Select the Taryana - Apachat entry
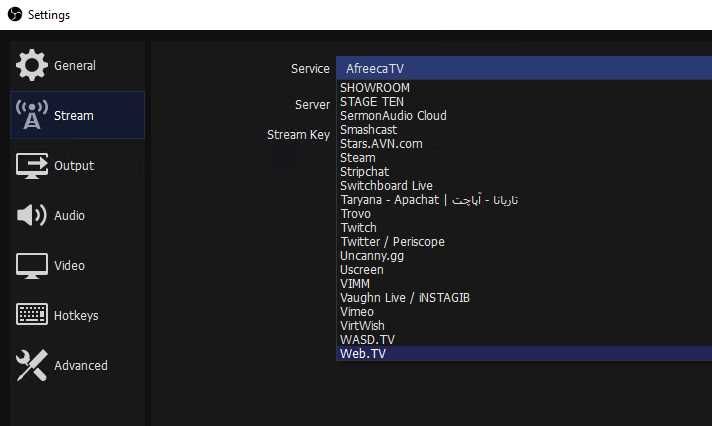The image size is (712, 426). (429, 200)
